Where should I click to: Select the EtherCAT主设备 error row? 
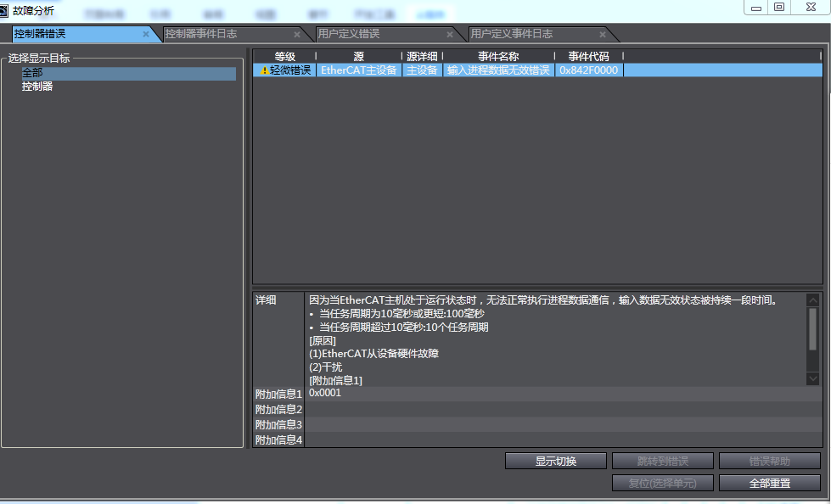(358, 70)
